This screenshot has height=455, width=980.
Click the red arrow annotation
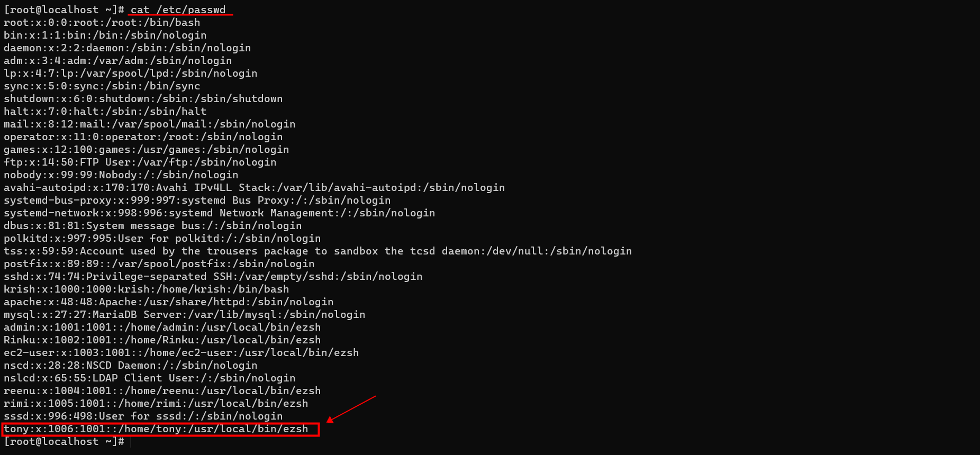coord(351,409)
